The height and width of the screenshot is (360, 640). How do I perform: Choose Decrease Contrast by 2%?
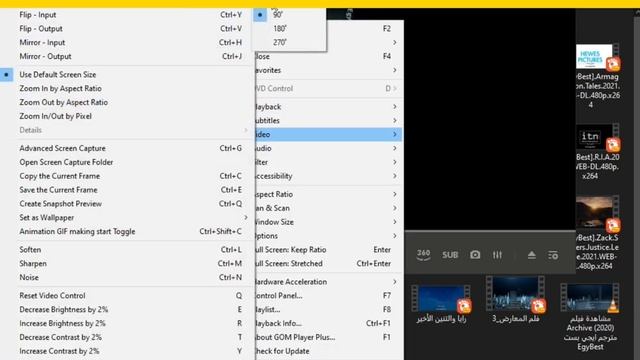tap(126, 337)
